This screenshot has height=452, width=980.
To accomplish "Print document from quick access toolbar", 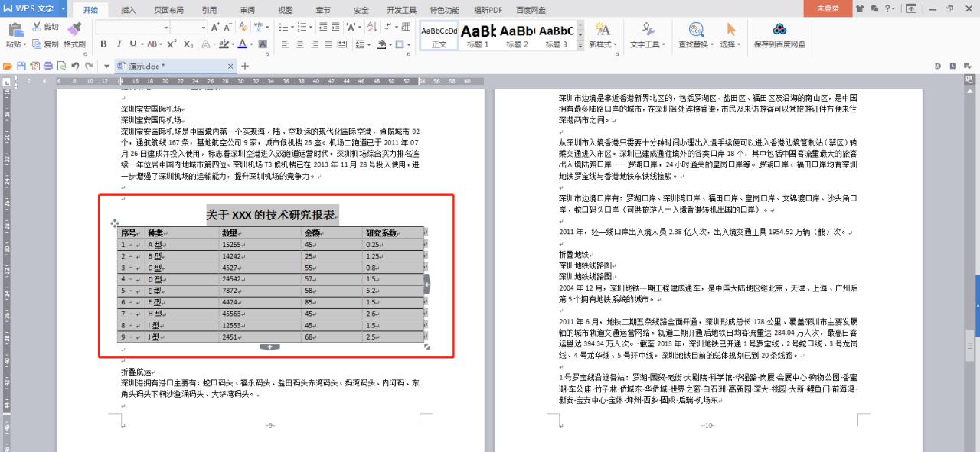I will click(x=47, y=66).
